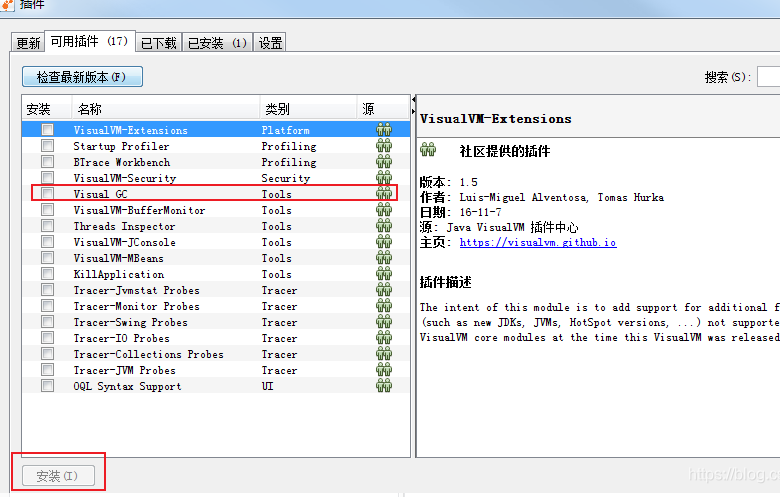This screenshot has width=780, height=497.
Task: Select the Visual GC plugin name
Action: tap(100, 194)
